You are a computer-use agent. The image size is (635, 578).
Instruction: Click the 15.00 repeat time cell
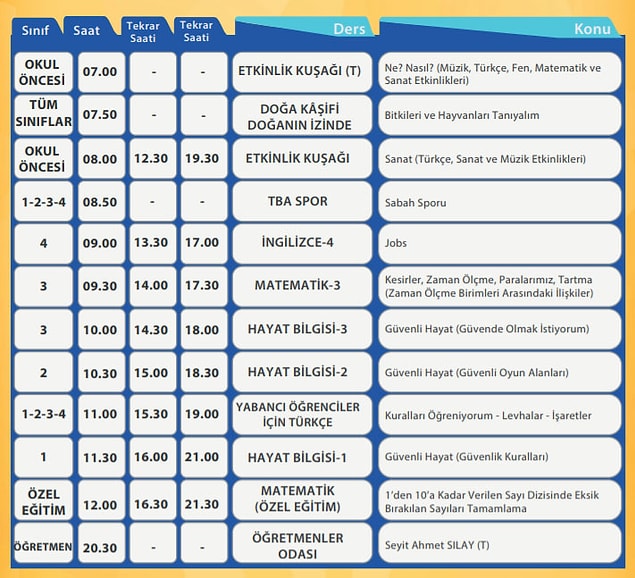(x=153, y=372)
